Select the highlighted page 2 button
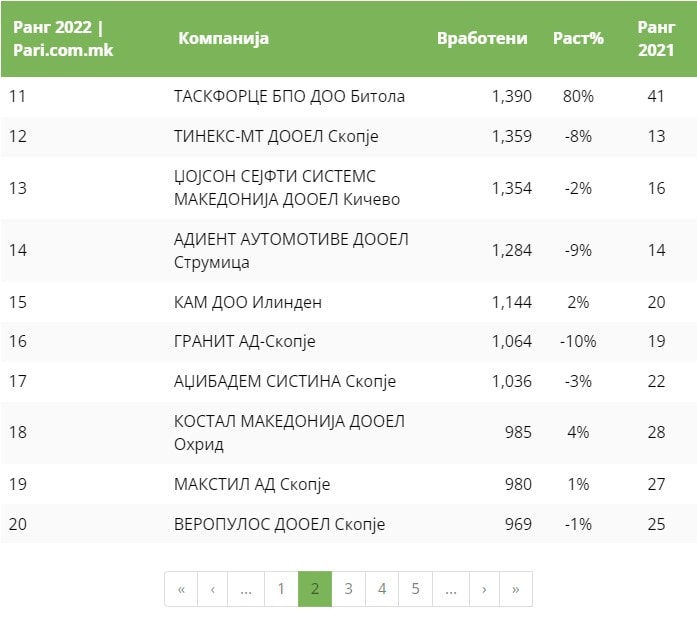Screen dimensions: 697x627 click(x=315, y=589)
